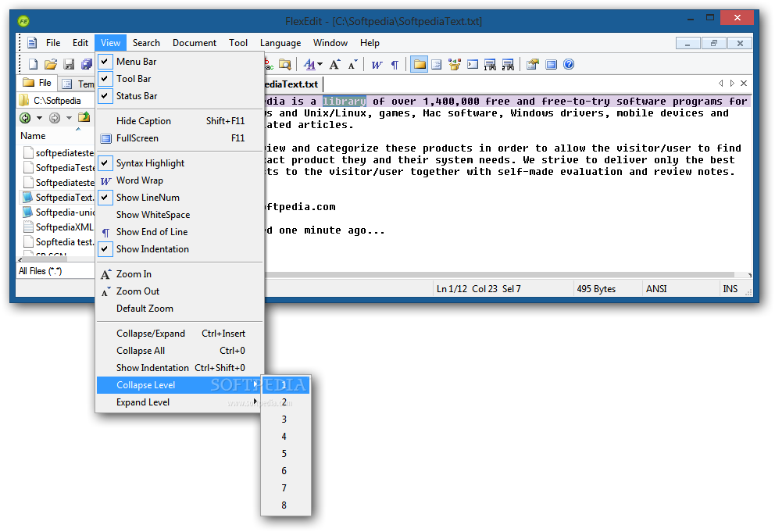Toggle end-of-line pilcrow in toolbar
Screen dimensions: 775x532
tap(395, 65)
